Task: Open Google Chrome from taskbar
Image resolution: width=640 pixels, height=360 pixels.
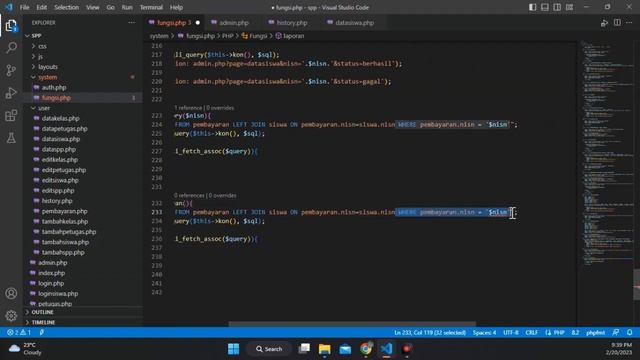Action: click(366, 349)
